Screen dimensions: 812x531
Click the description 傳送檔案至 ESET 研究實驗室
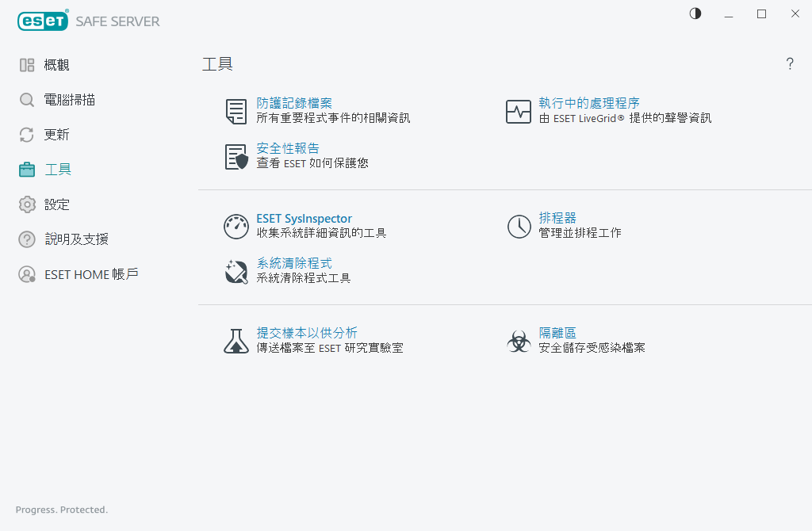(x=330, y=348)
